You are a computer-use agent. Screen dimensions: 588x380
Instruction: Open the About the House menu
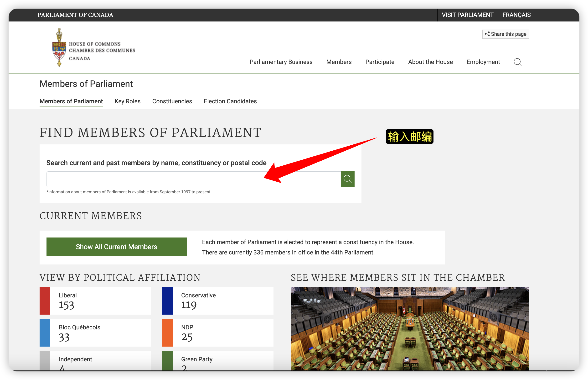[x=430, y=62]
